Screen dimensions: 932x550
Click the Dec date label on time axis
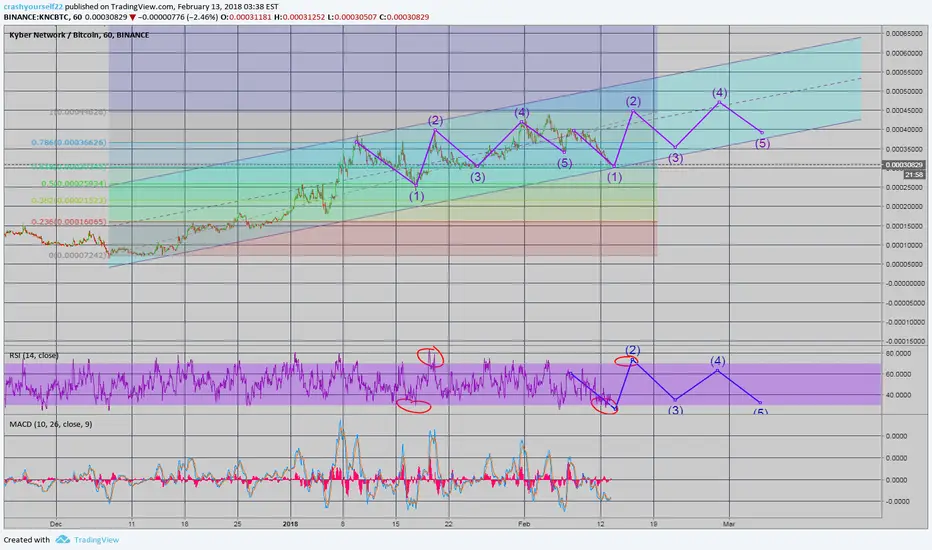tap(56, 524)
